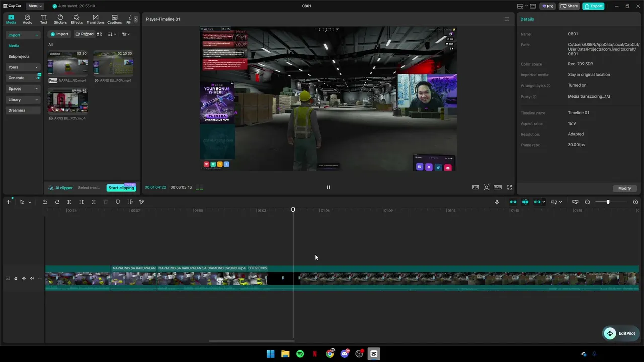Image resolution: width=644 pixels, height=362 pixels.
Task: Click the Import media button
Action: (x=59, y=34)
